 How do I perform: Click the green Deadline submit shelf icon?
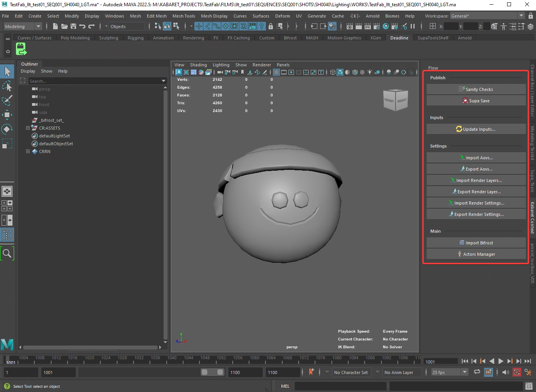click(21, 49)
